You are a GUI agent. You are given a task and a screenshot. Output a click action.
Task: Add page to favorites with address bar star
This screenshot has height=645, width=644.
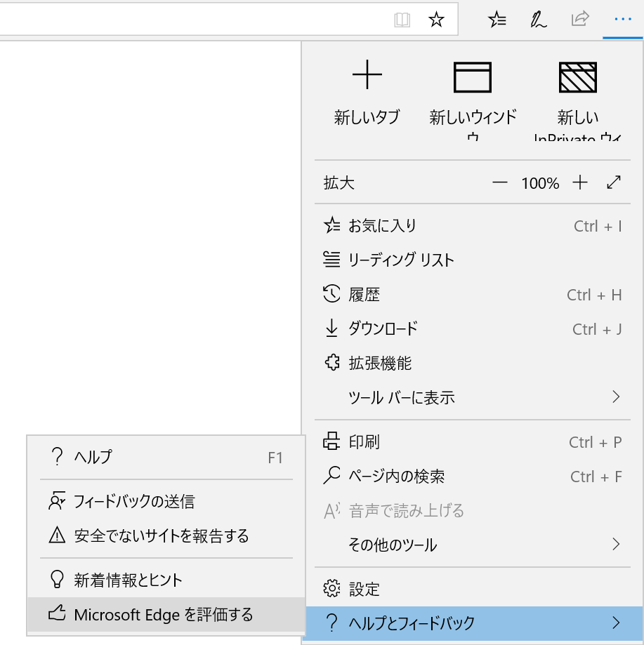click(436, 20)
